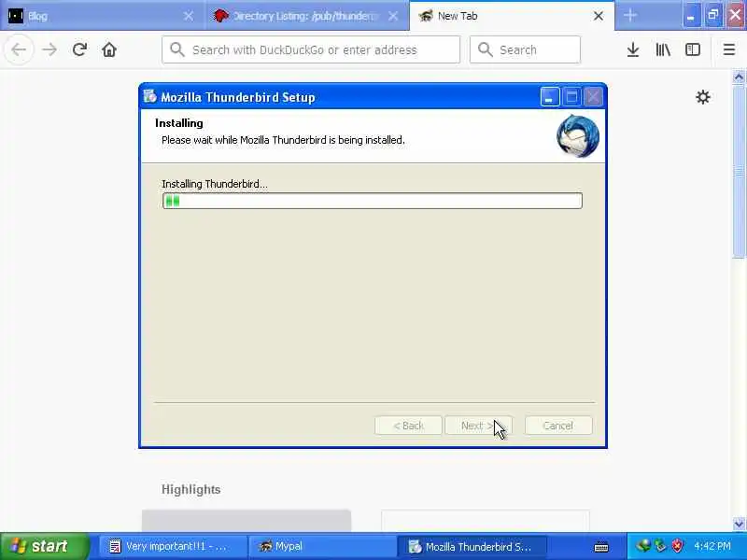Viewport: 747px width, 560px height.
Task: Click the network tray icon
Action: click(x=643, y=546)
